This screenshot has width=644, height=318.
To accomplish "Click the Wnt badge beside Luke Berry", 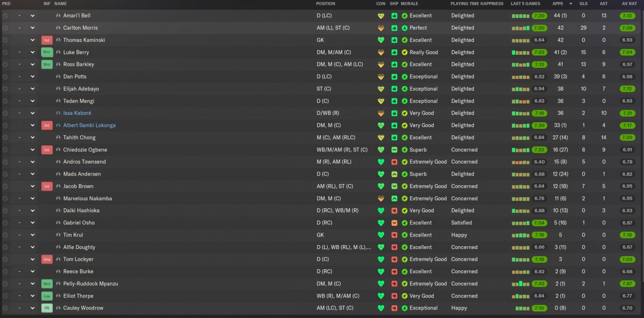I will pyautogui.click(x=47, y=52).
